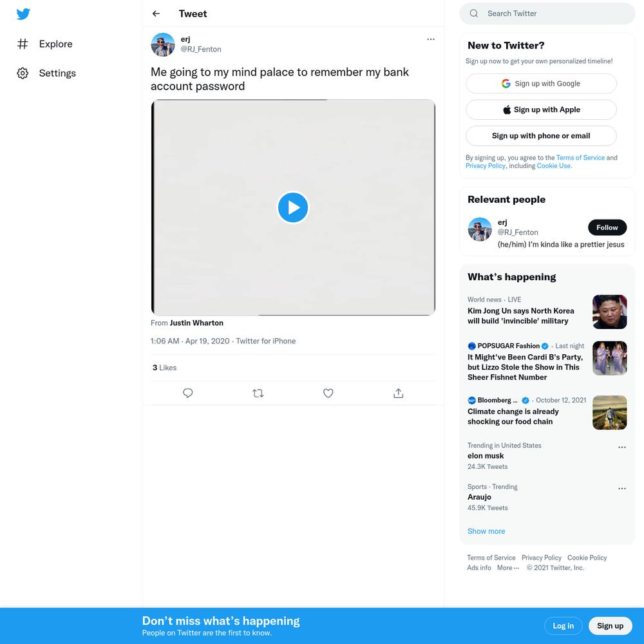This screenshot has height=644, width=644.
Task: Retweet using the retweet icon
Action: click(258, 393)
